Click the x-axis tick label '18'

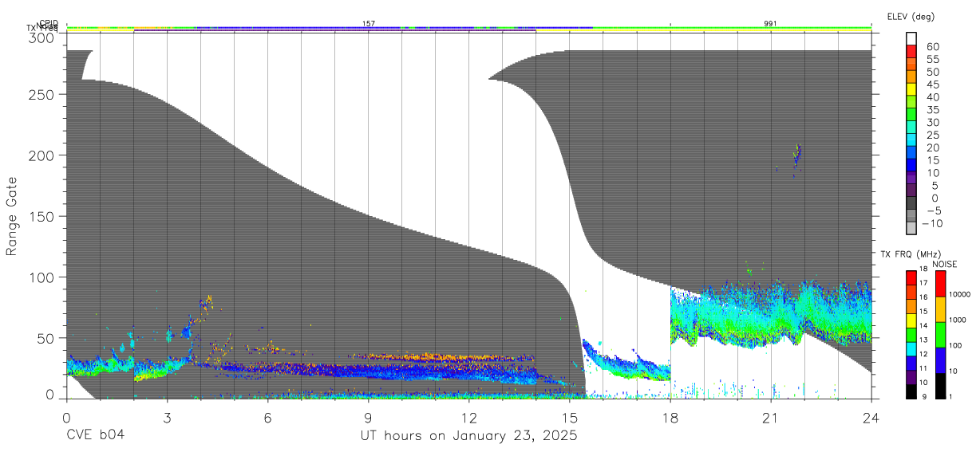(670, 418)
